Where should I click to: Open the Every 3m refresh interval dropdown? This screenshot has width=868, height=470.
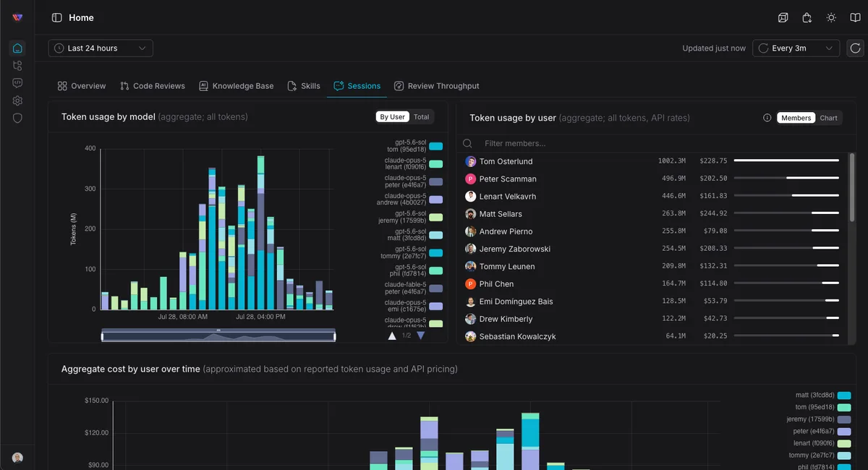tap(796, 48)
